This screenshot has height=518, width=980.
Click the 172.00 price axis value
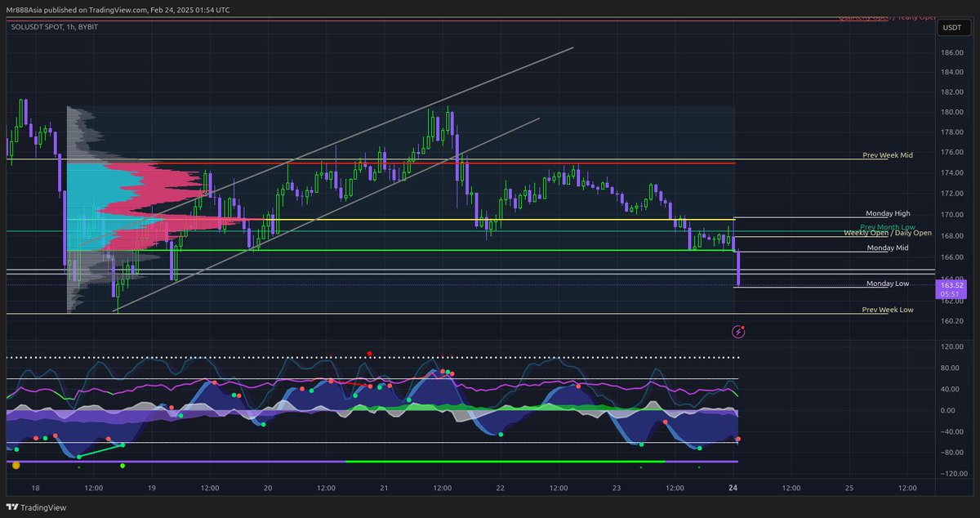click(951, 194)
